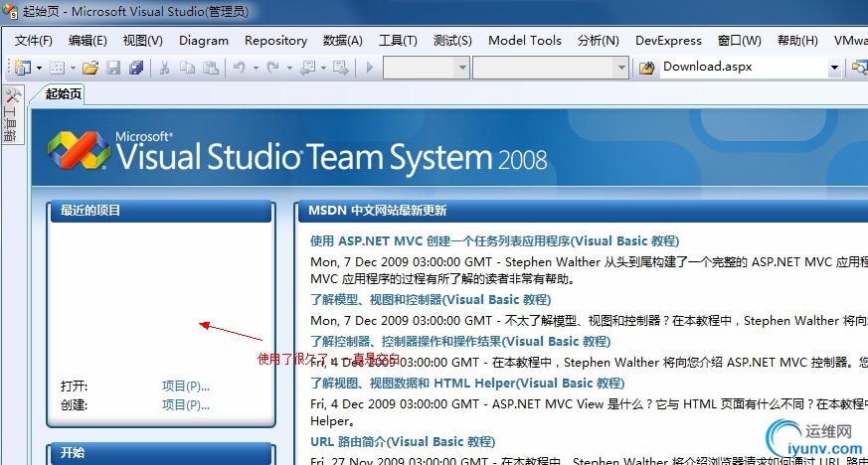Open the ASP.NET MVC 任务列表应用程序 tutorial link
This screenshot has width=868, height=465.
tap(494, 241)
